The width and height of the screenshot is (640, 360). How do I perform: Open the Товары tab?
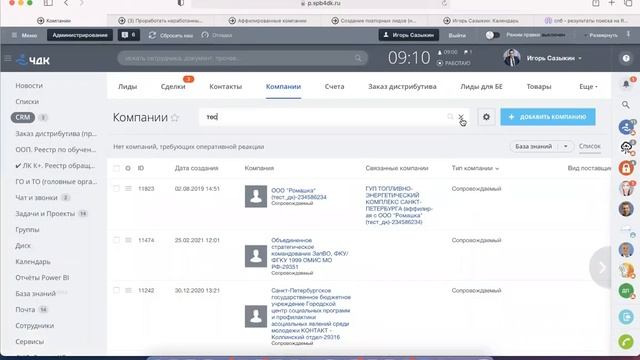(x=539, y=87)
